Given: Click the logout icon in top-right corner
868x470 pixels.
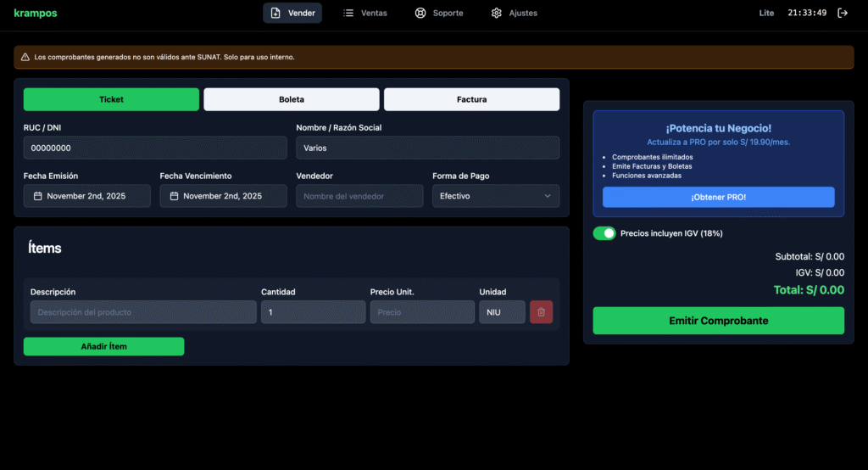Looking at the screenshot, I should point(842,13).
